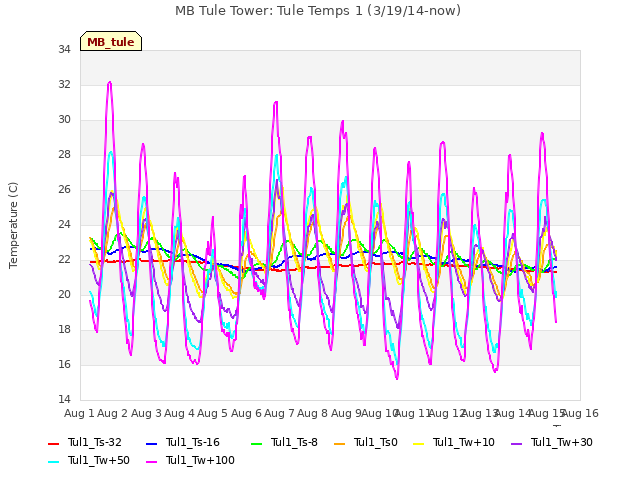Click the green Tul1_Ts-8 legend swatch
Image resolution: width=640 pixels, height=480 pixels.
(257, 443)
